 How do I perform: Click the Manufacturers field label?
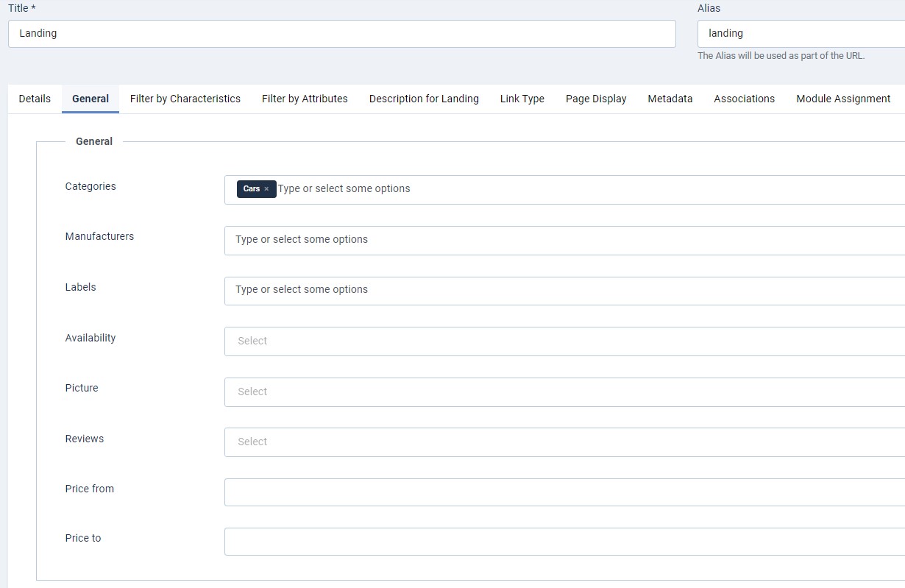coord(99,236)
